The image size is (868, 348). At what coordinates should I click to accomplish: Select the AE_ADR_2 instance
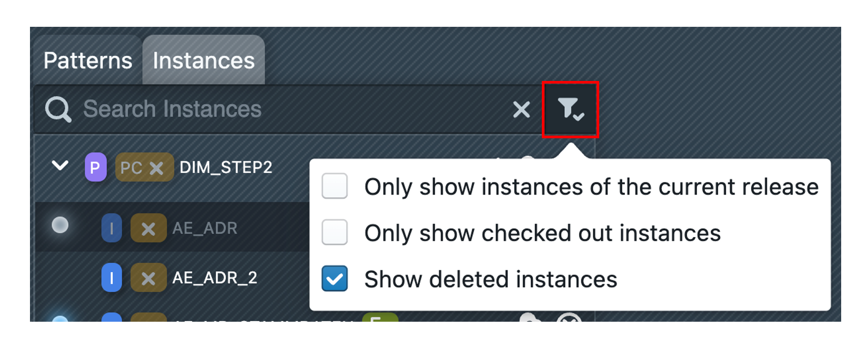pos(215,278)
